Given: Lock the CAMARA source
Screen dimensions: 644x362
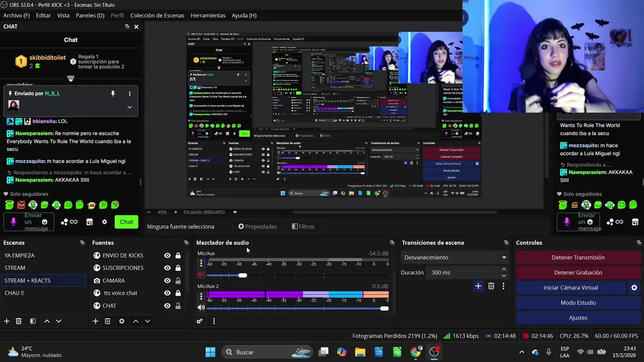Looking at the screenshot, I should 178,281.
